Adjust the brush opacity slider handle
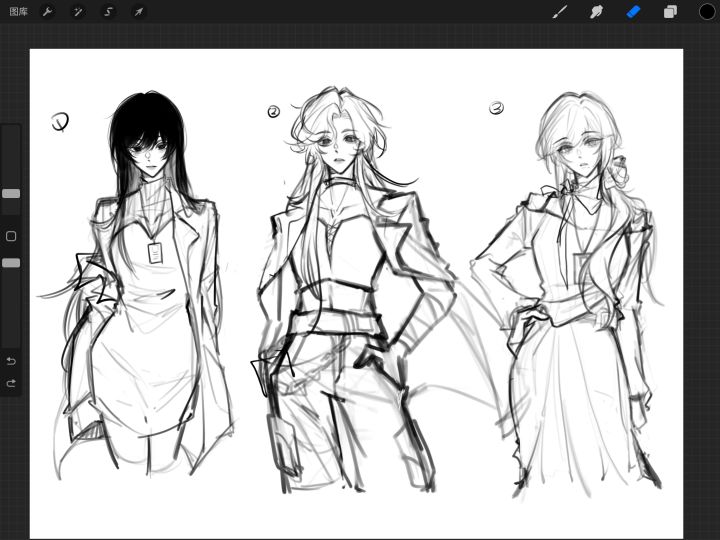720x540 pixels. (11, 263)
